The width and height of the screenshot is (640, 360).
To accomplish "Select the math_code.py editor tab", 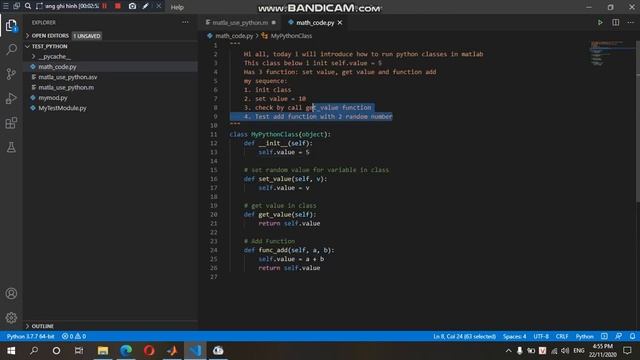I will coord(314,22).
